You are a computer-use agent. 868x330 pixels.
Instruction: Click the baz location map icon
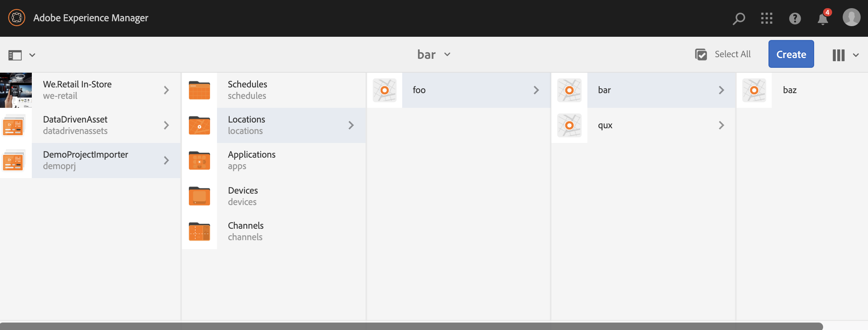click(x=754, y=90)
